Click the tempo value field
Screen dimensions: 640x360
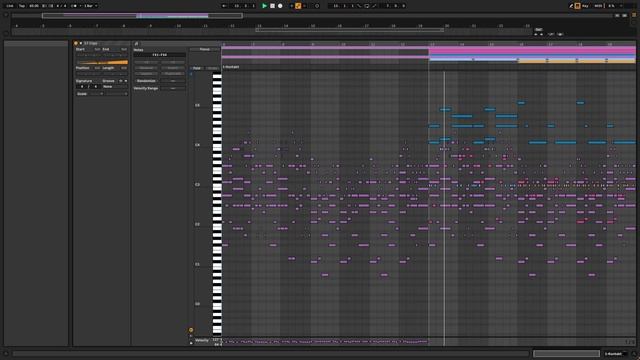pyautogui.click(x=34, y=6)
